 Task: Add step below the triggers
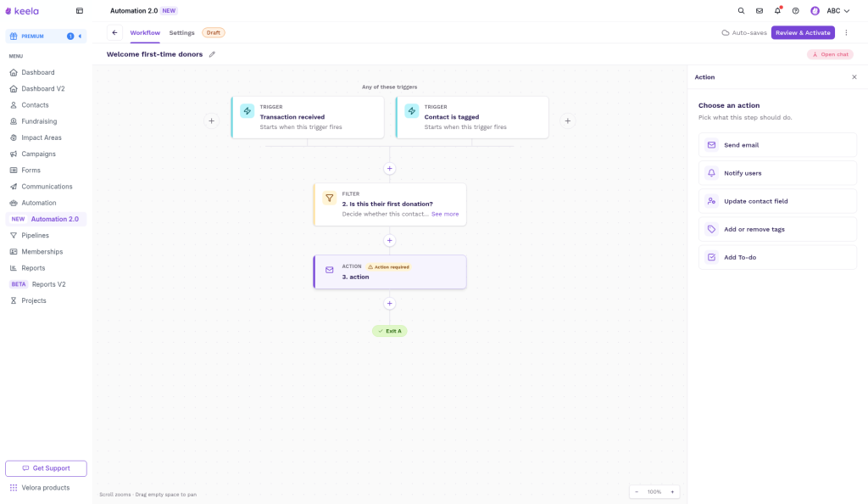(390, 168)
